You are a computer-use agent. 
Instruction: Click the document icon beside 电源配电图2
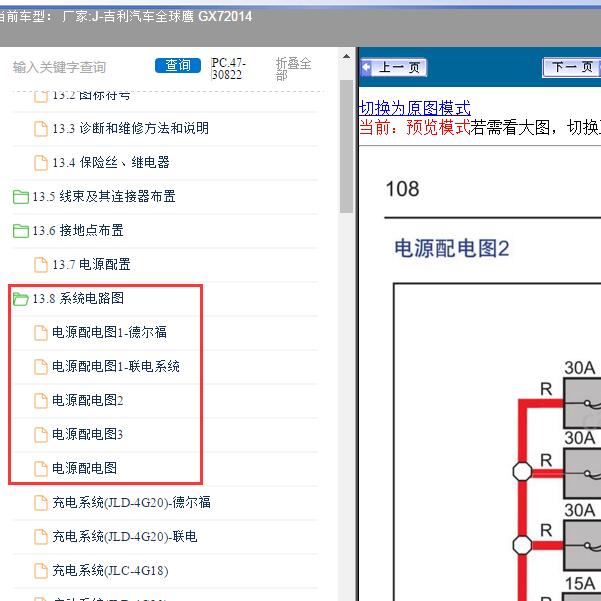click(41, 401)
